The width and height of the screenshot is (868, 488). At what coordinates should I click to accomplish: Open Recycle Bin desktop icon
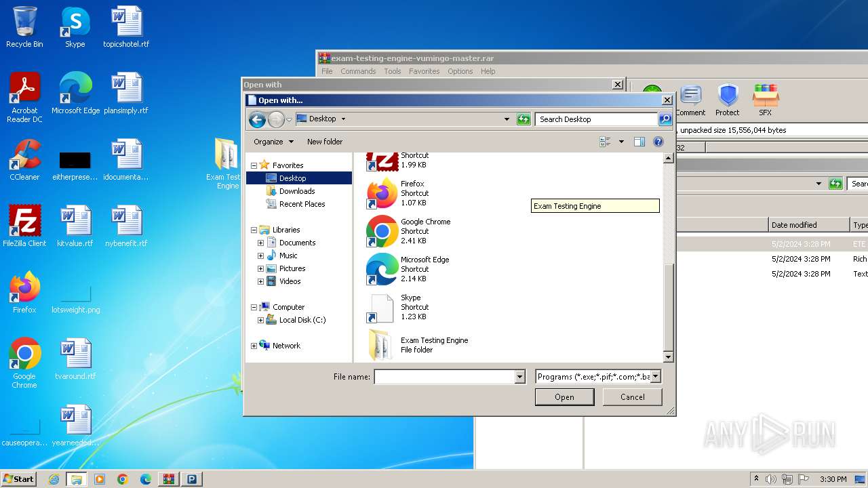[x=24, y=28]
